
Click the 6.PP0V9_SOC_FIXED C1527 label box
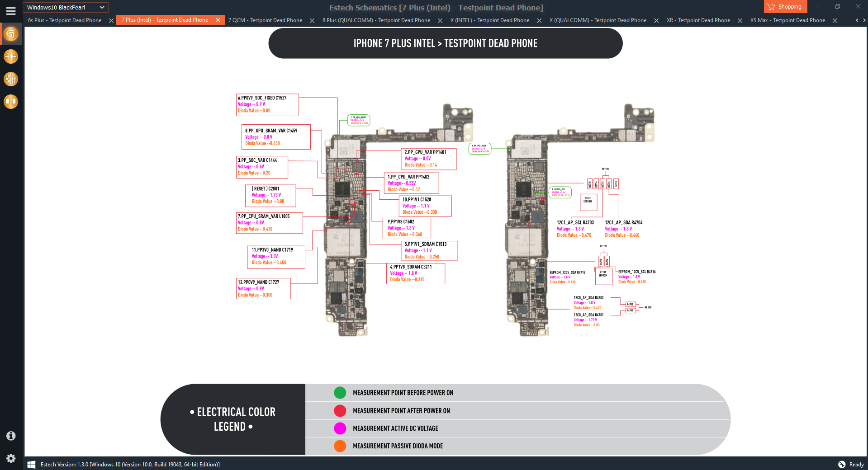pos(268,105)
